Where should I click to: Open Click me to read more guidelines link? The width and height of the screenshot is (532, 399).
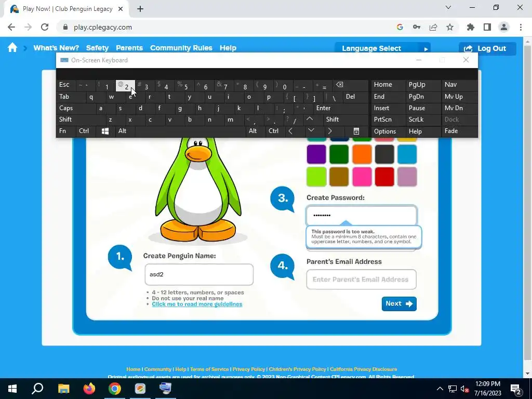pyautogui.click(x=197, y=304)
